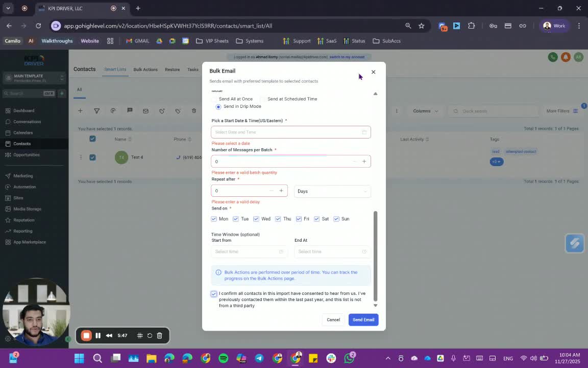This screenshot has height=368, width=588.
Task: Open the Windows Start menu
Action: tap(79, 358)
